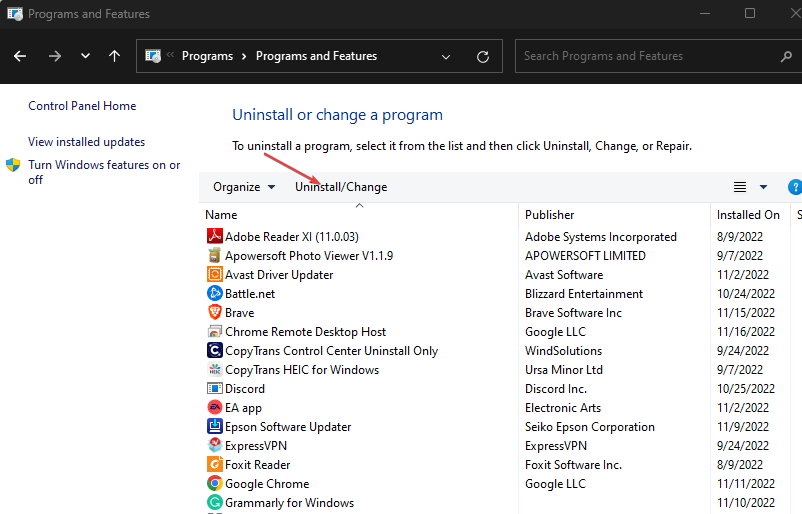Go back with the left arrow button

coord(20,56)
